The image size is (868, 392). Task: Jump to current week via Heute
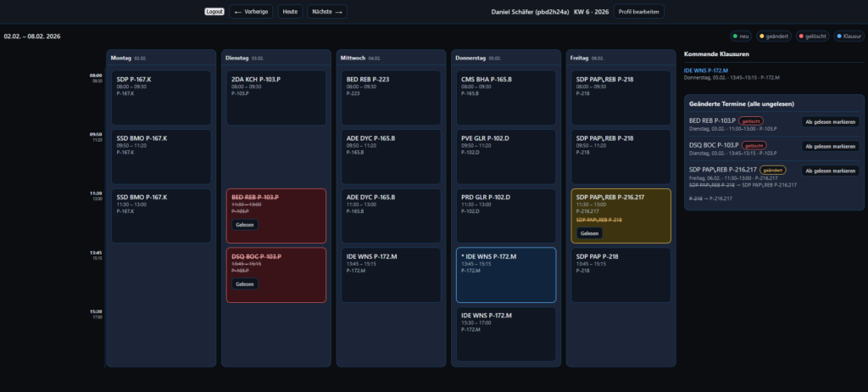pyautogui.click(x=290, y=12)
